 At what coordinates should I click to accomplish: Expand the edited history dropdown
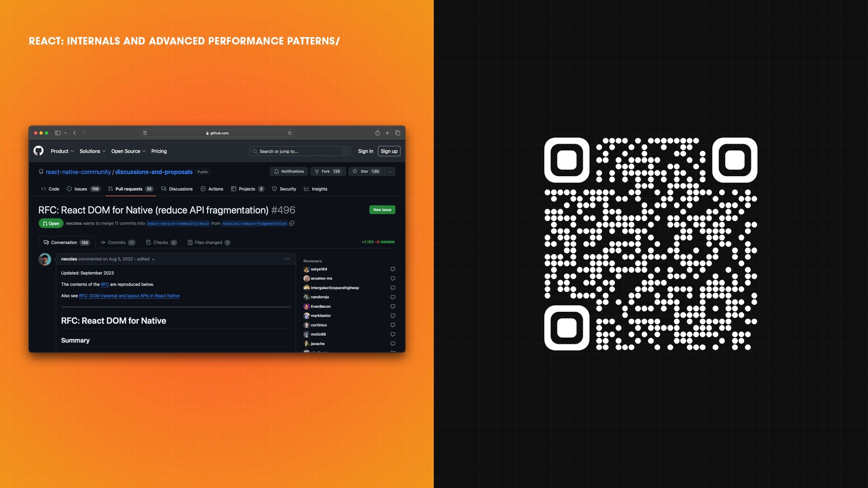point(153,259)
